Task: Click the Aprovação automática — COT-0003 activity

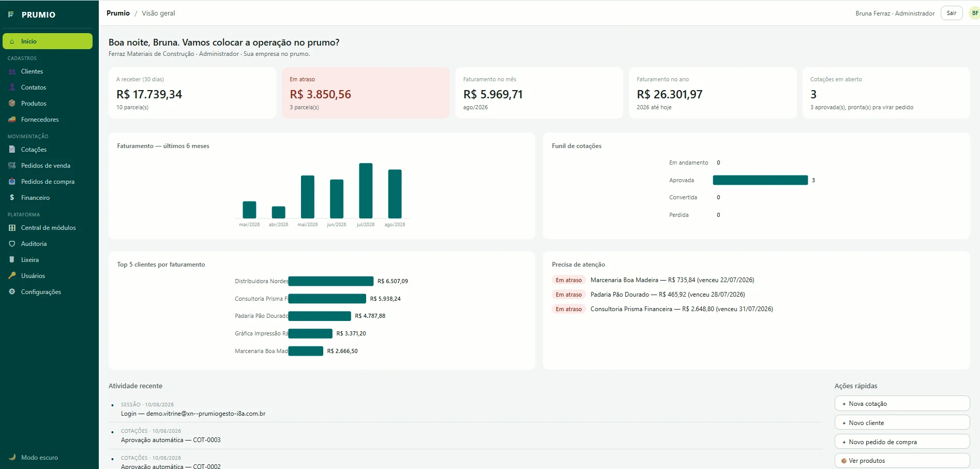Action: coord(171,440)
